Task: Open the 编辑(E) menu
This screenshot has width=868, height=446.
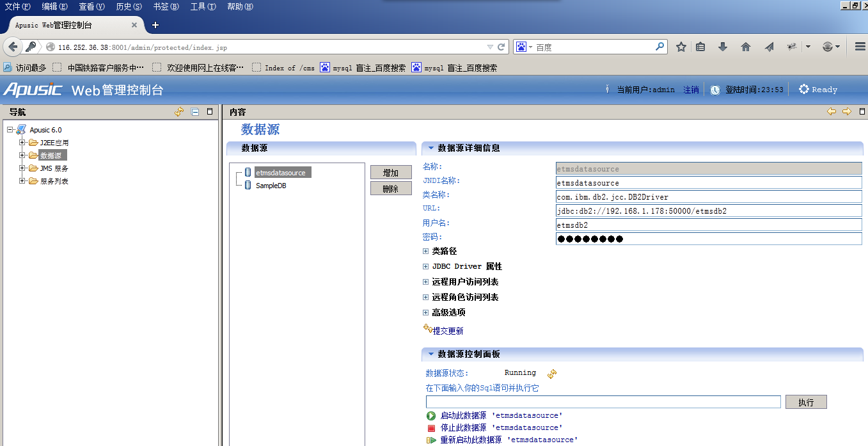Action: point(54,6)
